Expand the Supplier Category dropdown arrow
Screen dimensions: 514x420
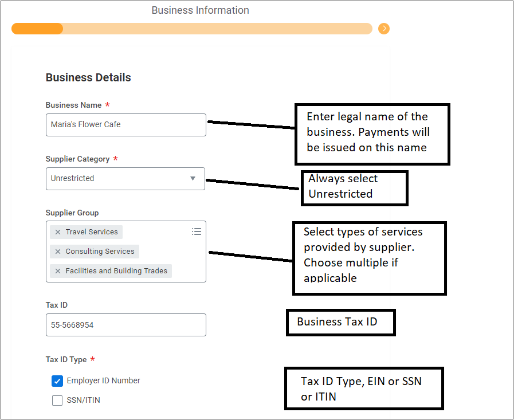point(193,178)
